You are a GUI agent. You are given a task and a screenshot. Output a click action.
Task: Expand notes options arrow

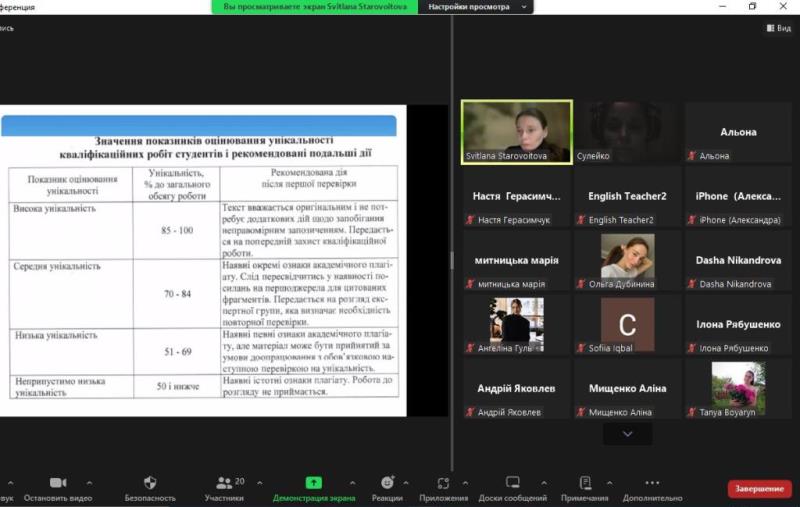609,483
